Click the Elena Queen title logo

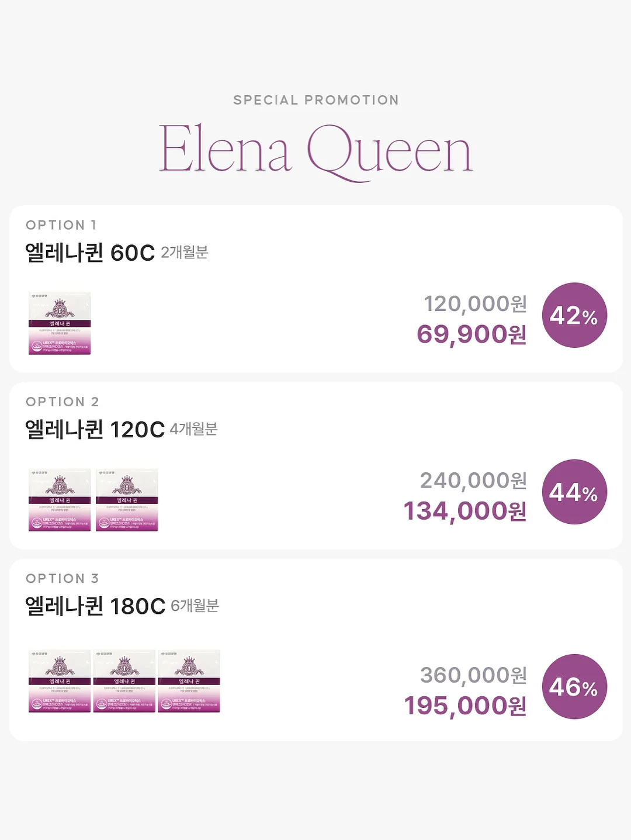pos(315,151)
